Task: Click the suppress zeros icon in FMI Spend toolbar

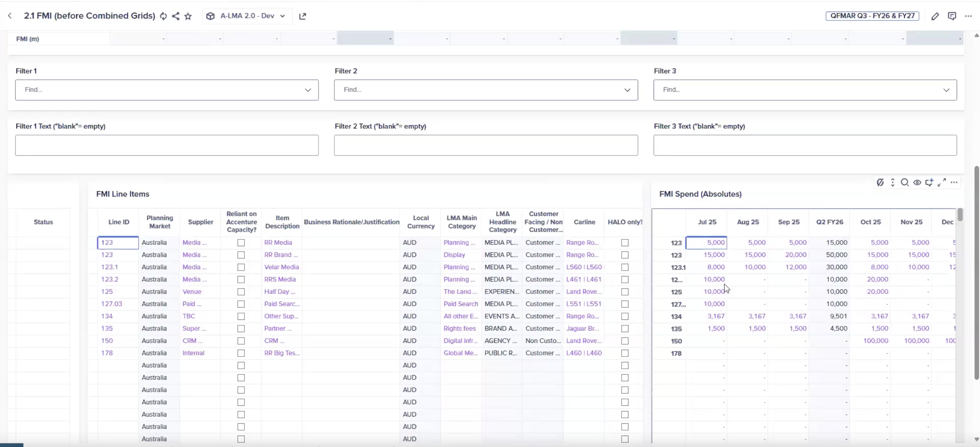Action: click(880, 182)
